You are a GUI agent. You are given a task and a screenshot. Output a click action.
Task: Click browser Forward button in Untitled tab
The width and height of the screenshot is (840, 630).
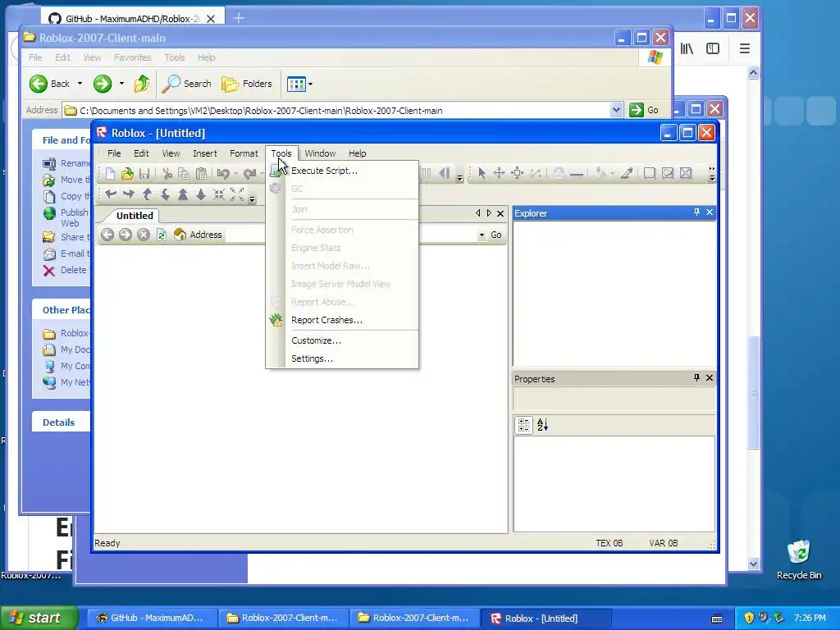pos(126,235)
